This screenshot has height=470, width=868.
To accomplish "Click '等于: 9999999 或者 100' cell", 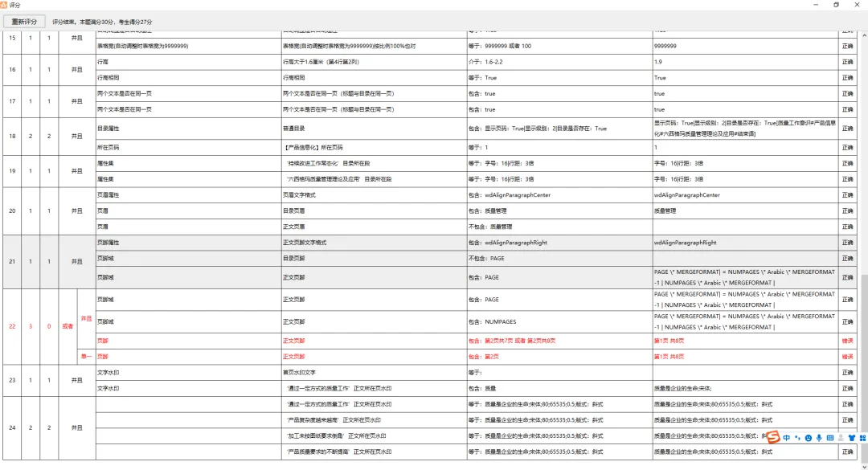I will tap(559, 46).
